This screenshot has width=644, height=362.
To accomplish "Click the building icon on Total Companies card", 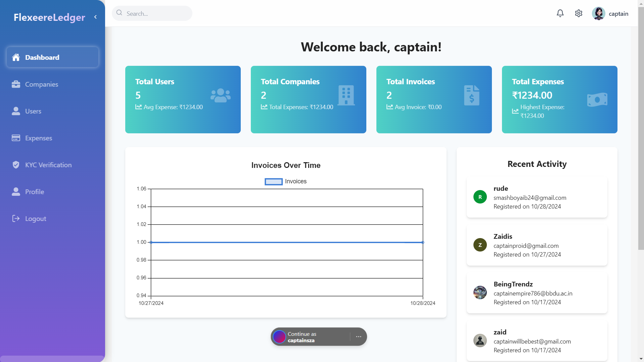I will pyautogui.click(x=346, y=95).
